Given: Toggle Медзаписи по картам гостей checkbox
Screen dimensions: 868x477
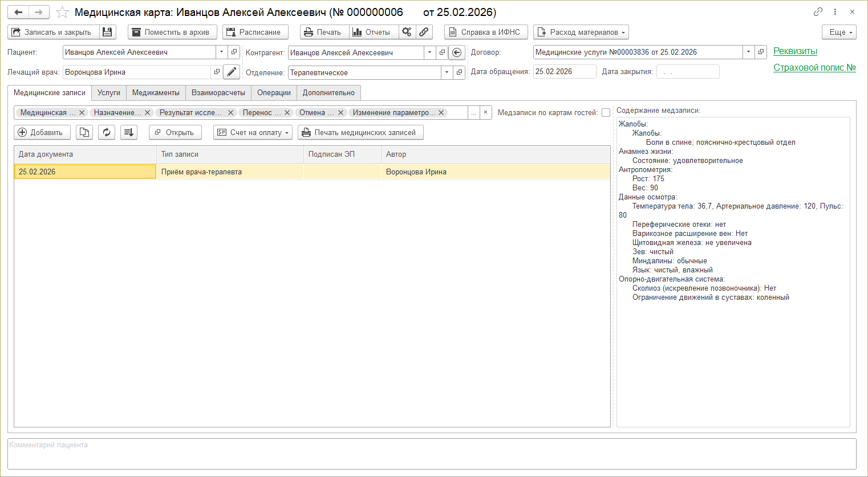Looking at the screenshot, I should [606, 113].
